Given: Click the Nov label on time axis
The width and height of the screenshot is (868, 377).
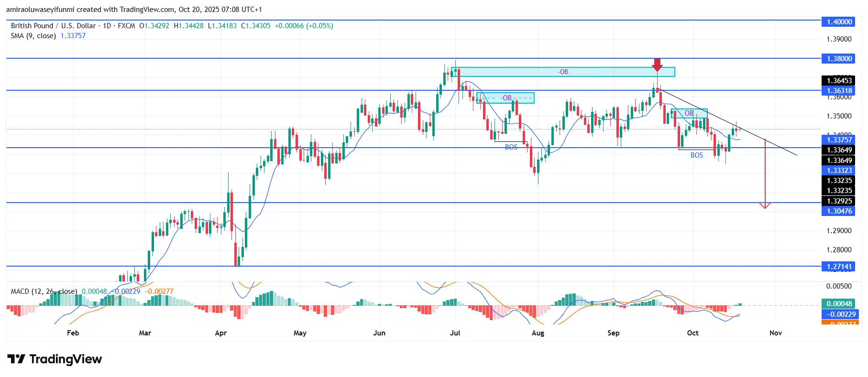Looking at the screenshot, I should click(x=775, y=333).
